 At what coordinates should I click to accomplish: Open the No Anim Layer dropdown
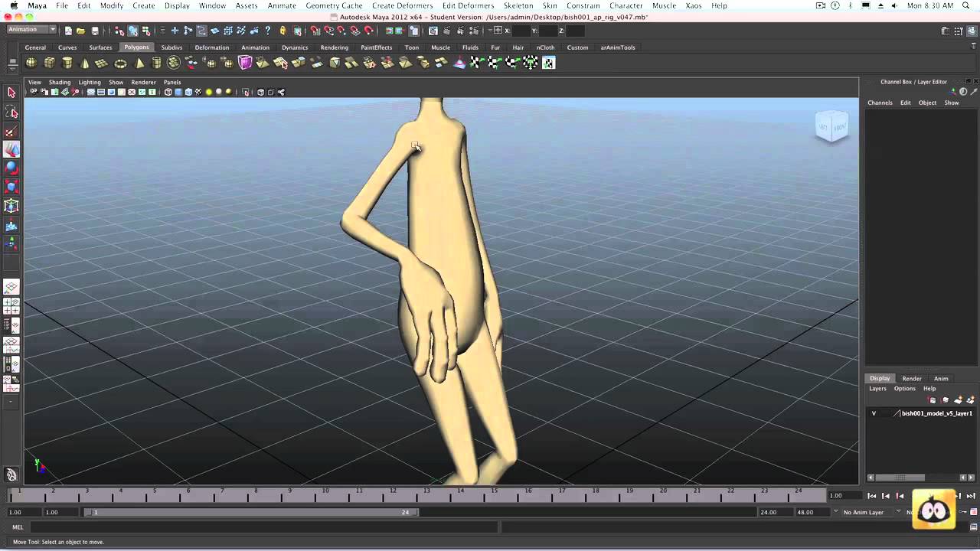pyautogui.click(x=864, y=512)
